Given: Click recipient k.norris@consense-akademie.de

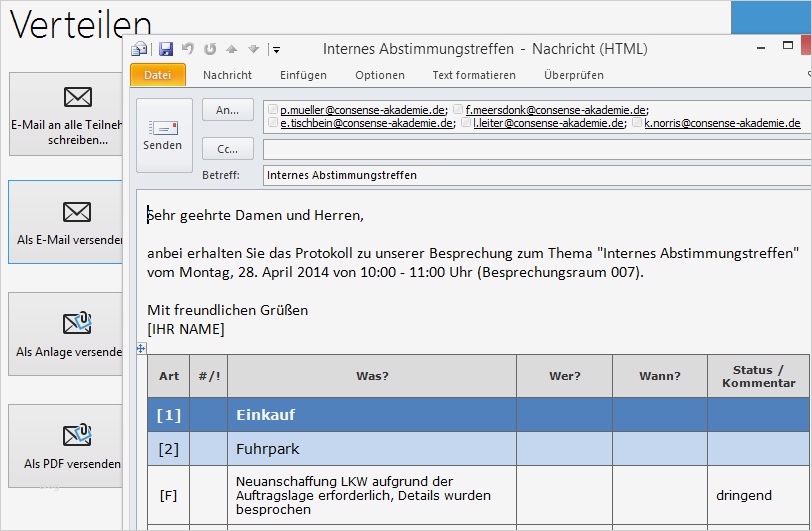Looking at the screenshot, I should (x=722, y=123).
